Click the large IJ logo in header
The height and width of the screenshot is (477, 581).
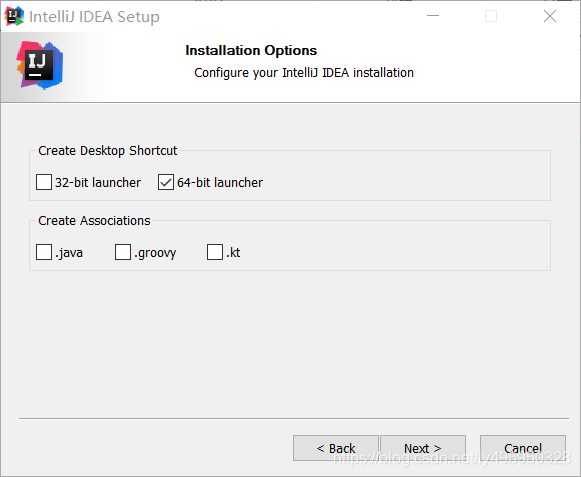(40, 66)
